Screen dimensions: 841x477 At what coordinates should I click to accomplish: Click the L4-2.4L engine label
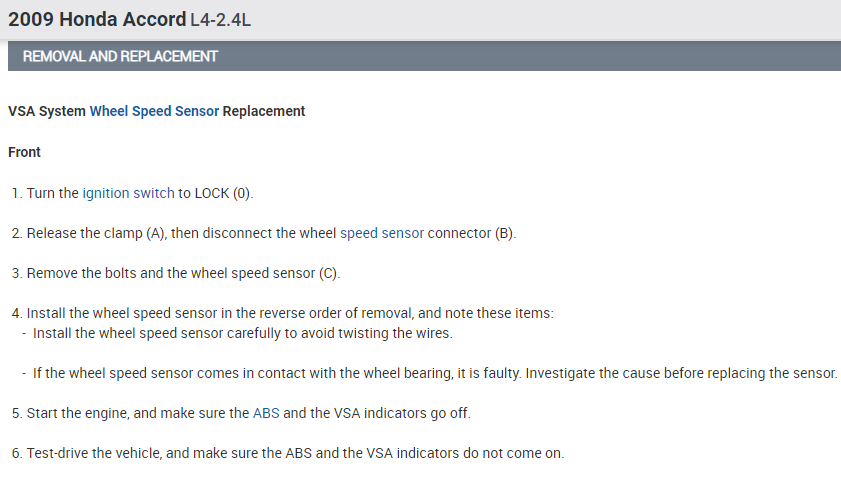[x=220, y=20]
